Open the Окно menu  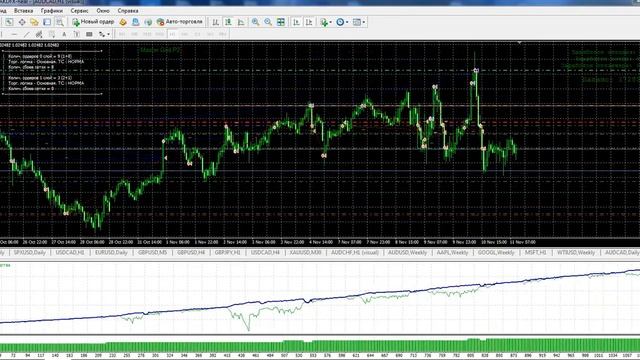click(x=103, y=11)
